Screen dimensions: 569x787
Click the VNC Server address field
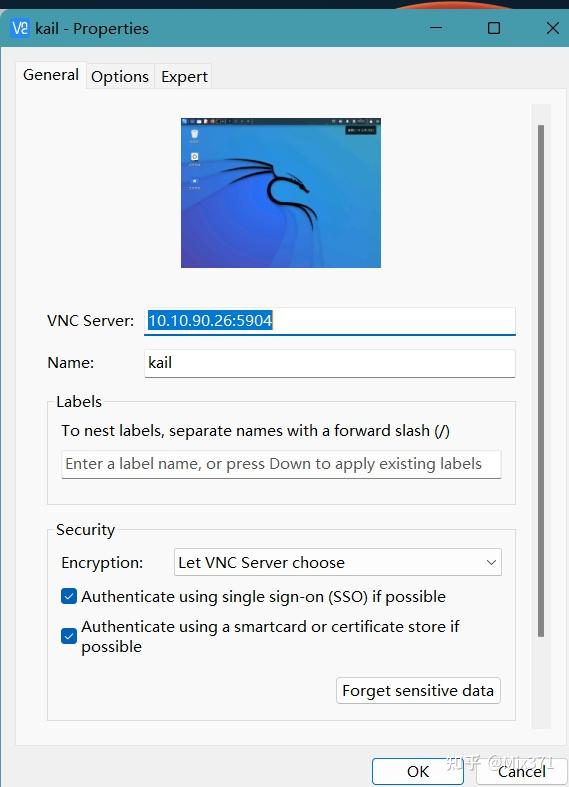coord(330,320)
